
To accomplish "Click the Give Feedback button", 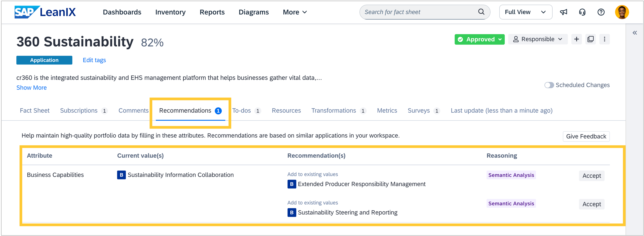I will click(586, 136).
